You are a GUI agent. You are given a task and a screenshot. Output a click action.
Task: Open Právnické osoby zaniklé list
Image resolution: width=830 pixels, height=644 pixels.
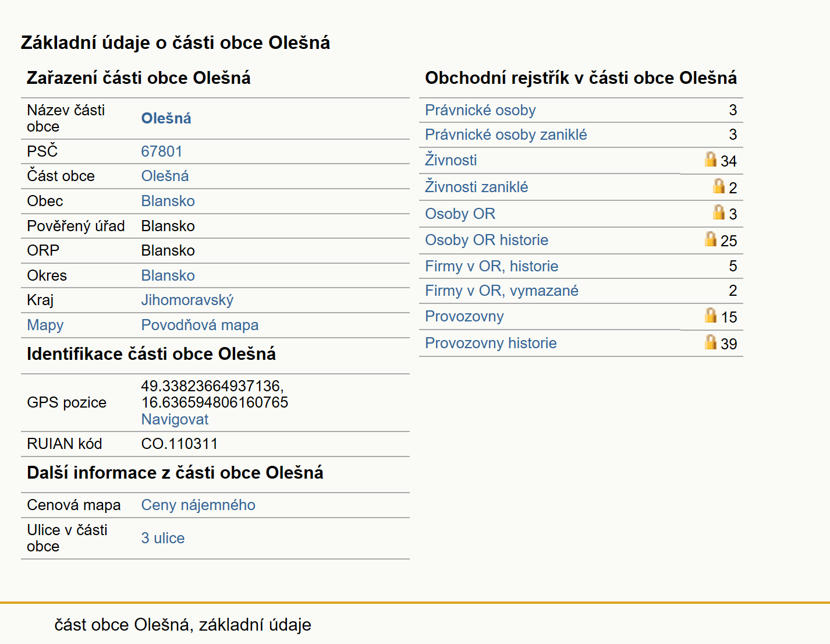click(x=506, y=135)
